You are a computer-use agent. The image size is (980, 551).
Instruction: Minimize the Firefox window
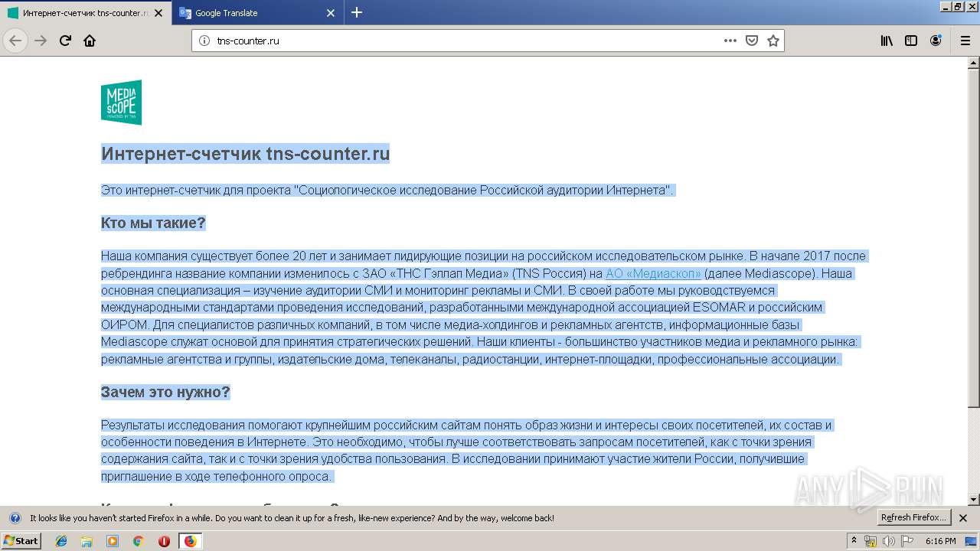click(945, 6)
